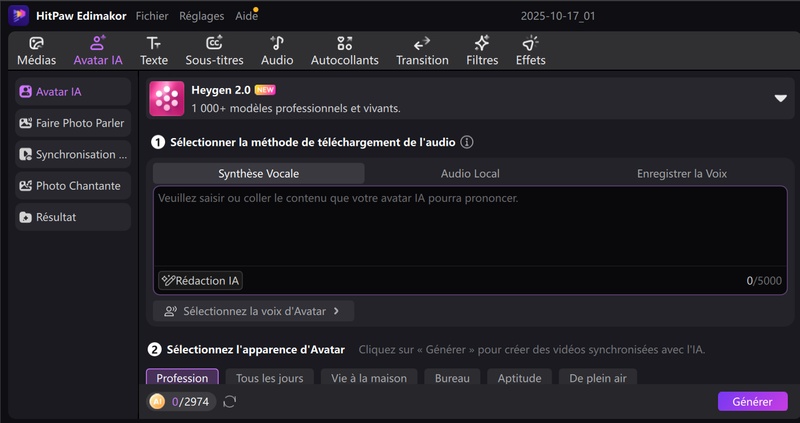Viewport: 800px width, 423px height.
Task: Open the Transition arrows tool
Action: 422,44
